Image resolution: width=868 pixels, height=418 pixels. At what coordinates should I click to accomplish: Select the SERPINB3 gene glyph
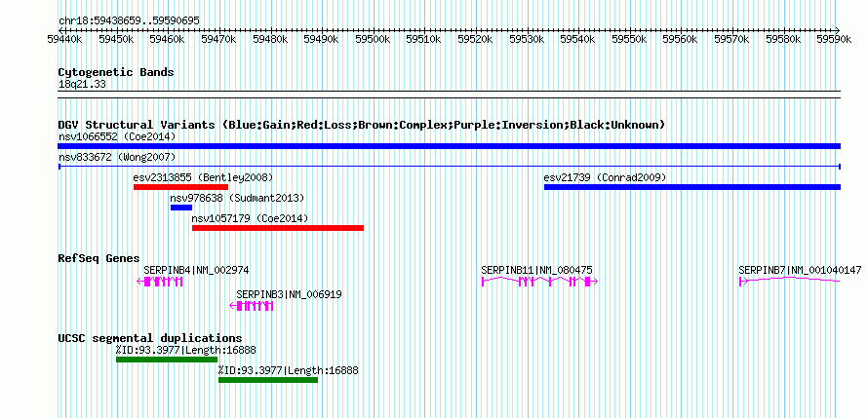tap(252, 306)
